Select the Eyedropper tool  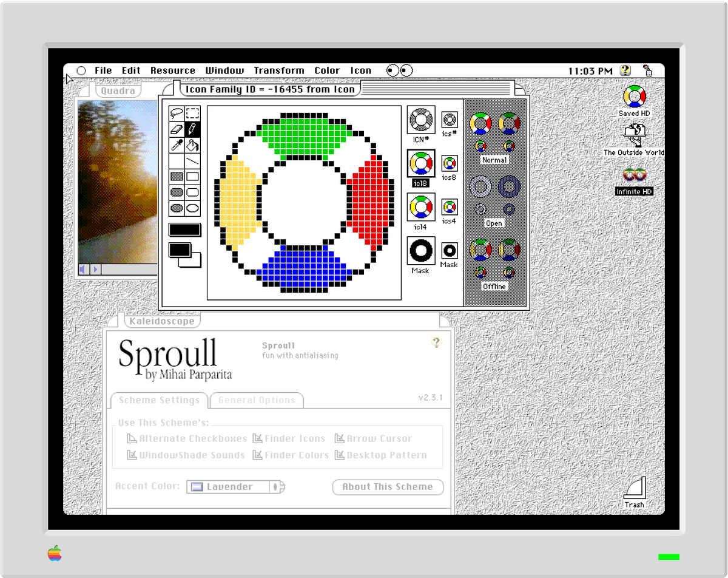[x=177, y=144]
